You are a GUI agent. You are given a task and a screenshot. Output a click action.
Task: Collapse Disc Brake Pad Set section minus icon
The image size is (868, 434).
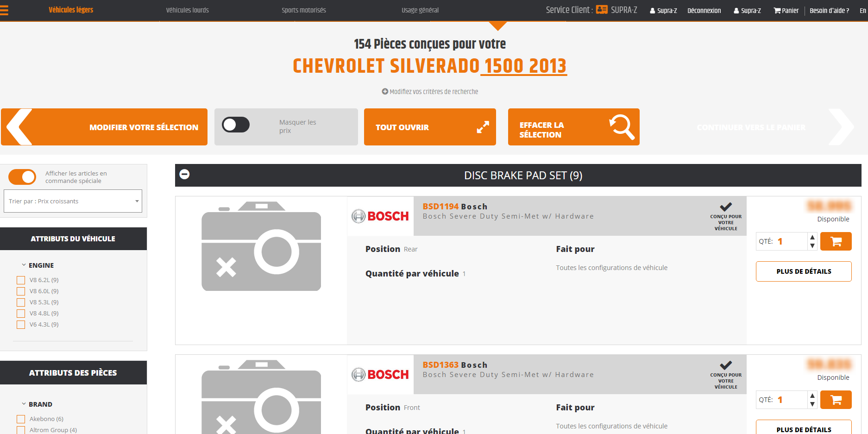coord(184,174)
